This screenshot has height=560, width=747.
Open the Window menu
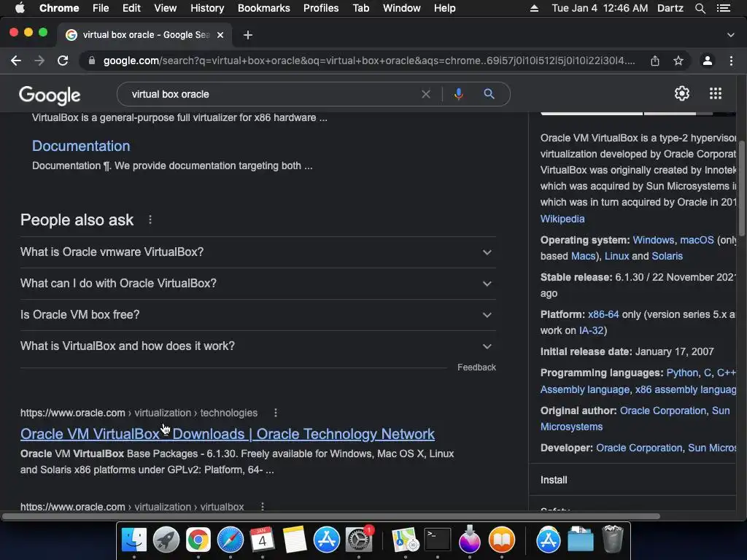coord(402,8)
